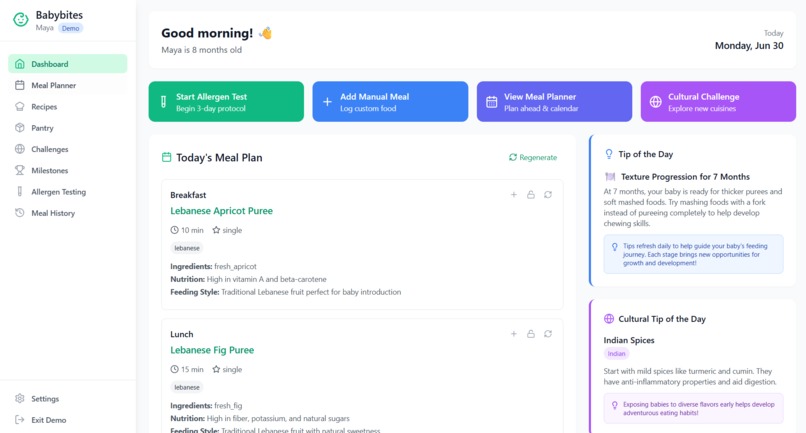Click the Add Manual Meal button

pos(390,101)
